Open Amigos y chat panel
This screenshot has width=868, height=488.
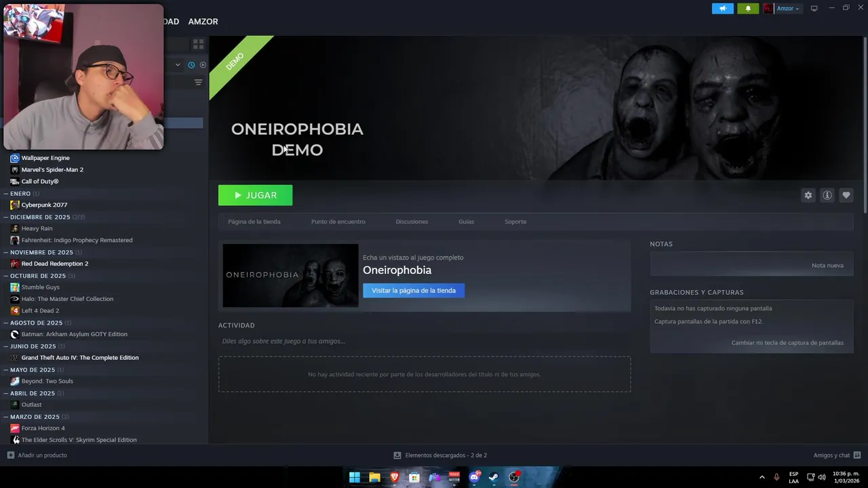click(x=837, y=455)
